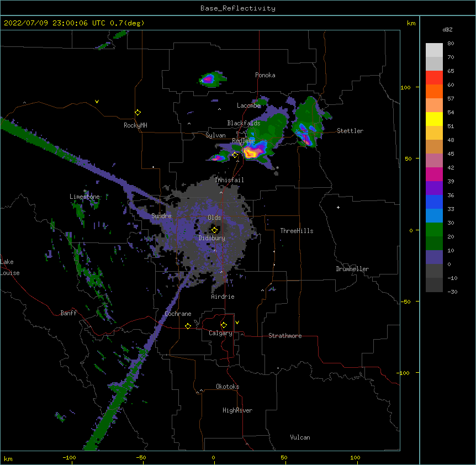Click the ThreeHills label
The height and width of the screenshot is (465, 476).
297,231
